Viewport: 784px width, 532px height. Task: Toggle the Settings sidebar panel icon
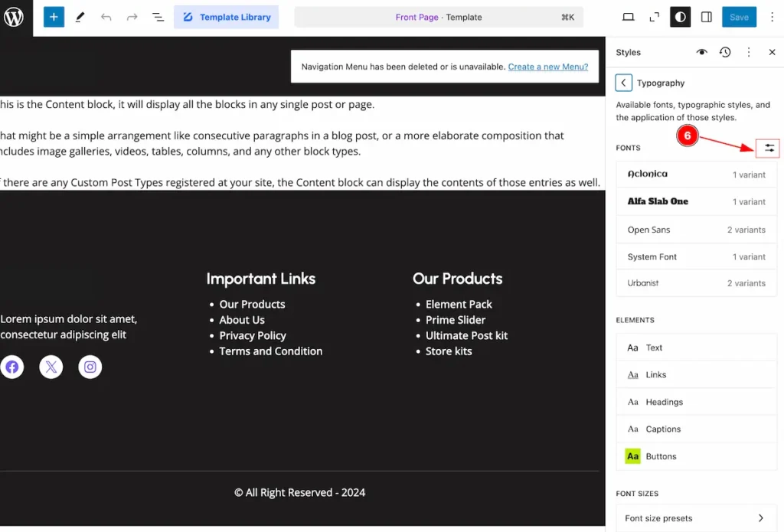click(x=706, y=17)
